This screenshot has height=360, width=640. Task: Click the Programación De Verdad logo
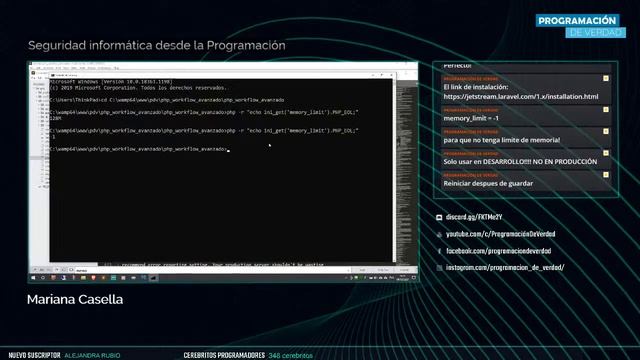click(581, 26)
